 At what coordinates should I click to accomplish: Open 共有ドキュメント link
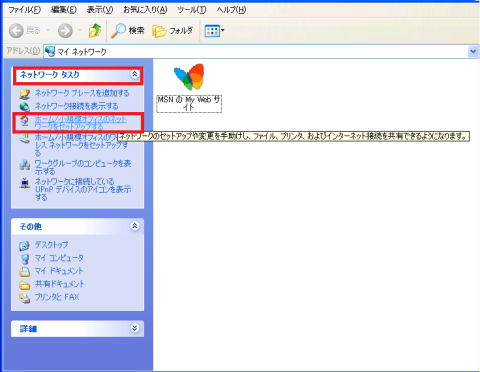60,284
